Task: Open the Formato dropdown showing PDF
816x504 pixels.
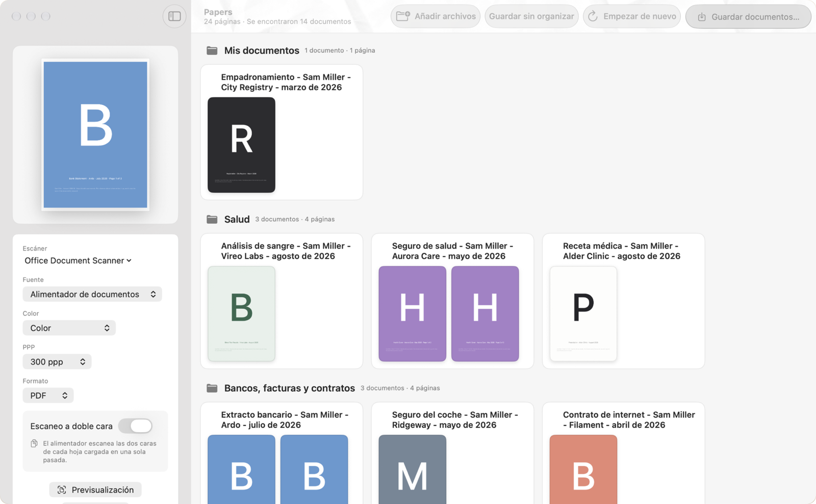Action: [48, 395]
